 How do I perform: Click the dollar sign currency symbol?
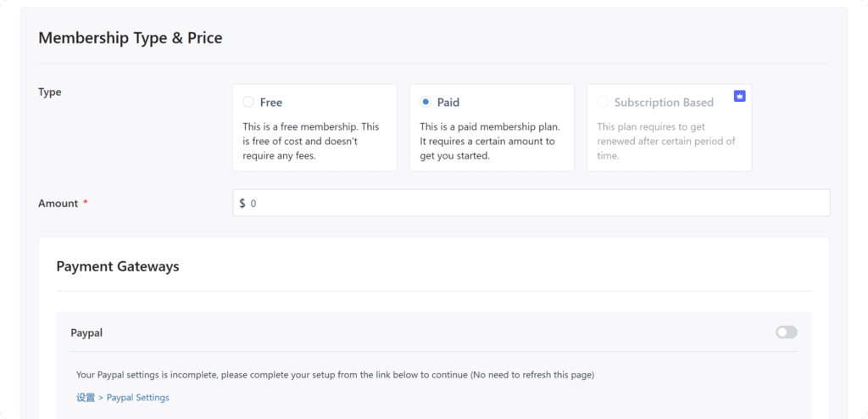(x=242, y=204)
